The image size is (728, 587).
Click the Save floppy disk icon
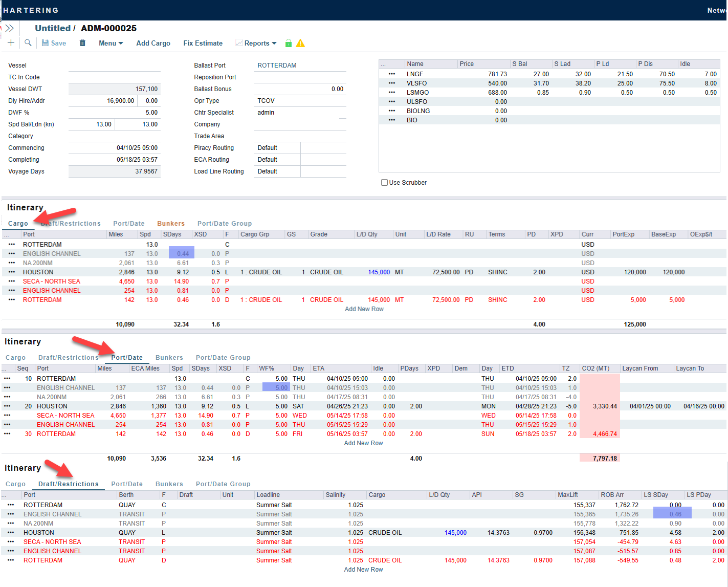46,43
